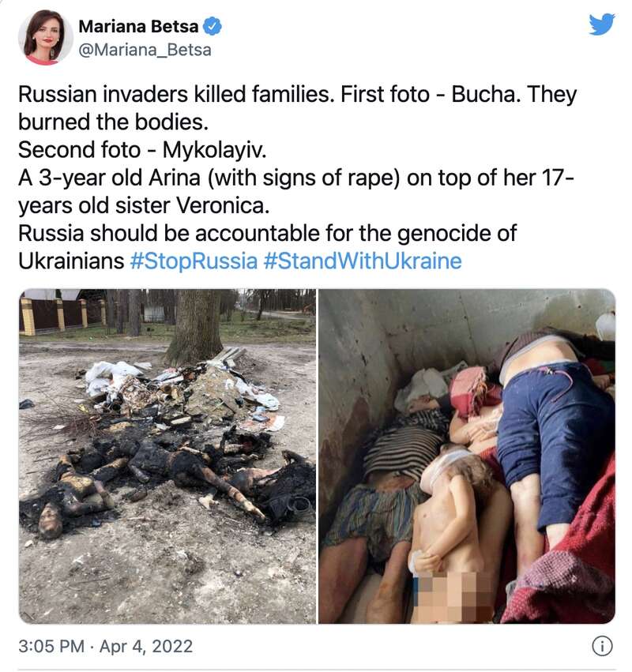The height and width of the screenshot is (672, 632).
Task: Click the text 'burned the bodies.'
Action: [113, 122]
